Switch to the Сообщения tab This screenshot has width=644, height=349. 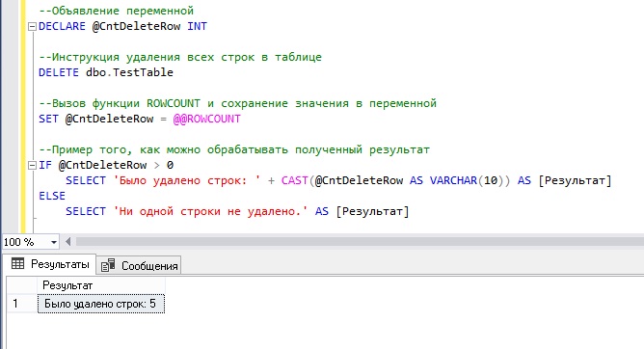coord(139,266)
